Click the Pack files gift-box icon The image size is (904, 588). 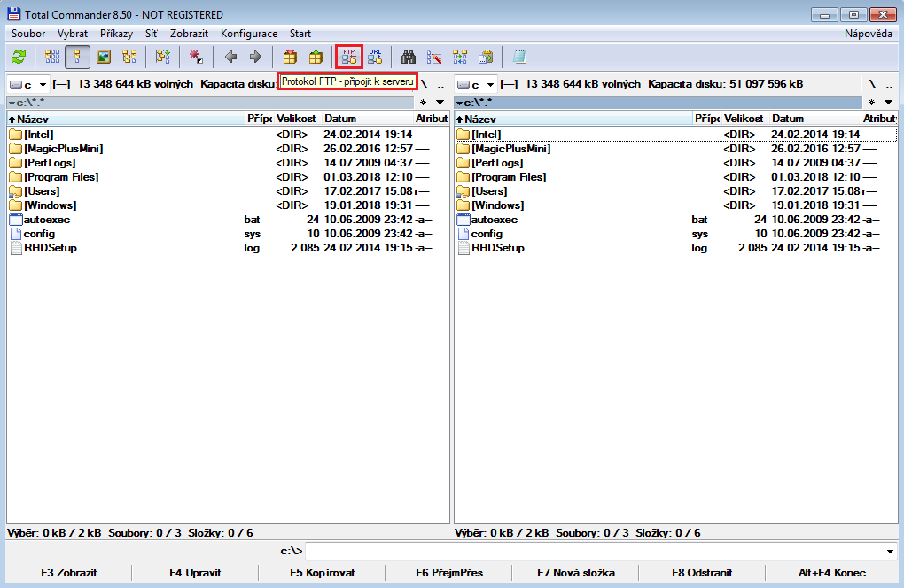[x=290, y=58]
